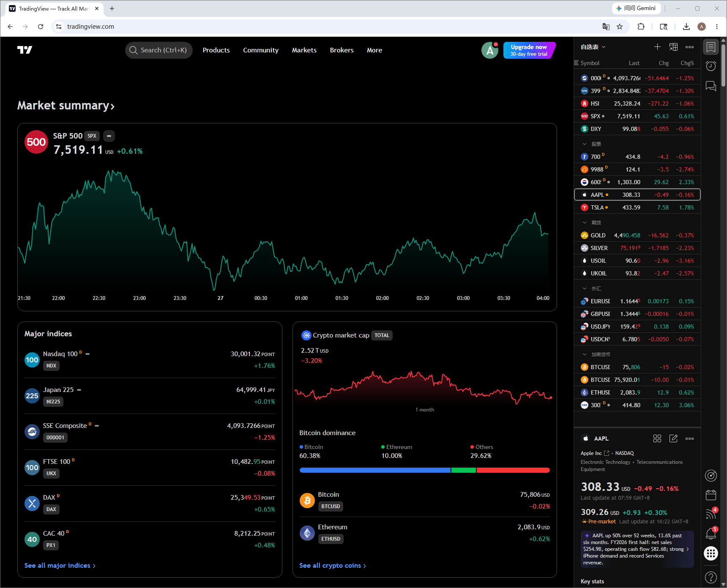Click the Chrome extensions puzzle icon
This screenshot has height=588, width=727.
641,27
